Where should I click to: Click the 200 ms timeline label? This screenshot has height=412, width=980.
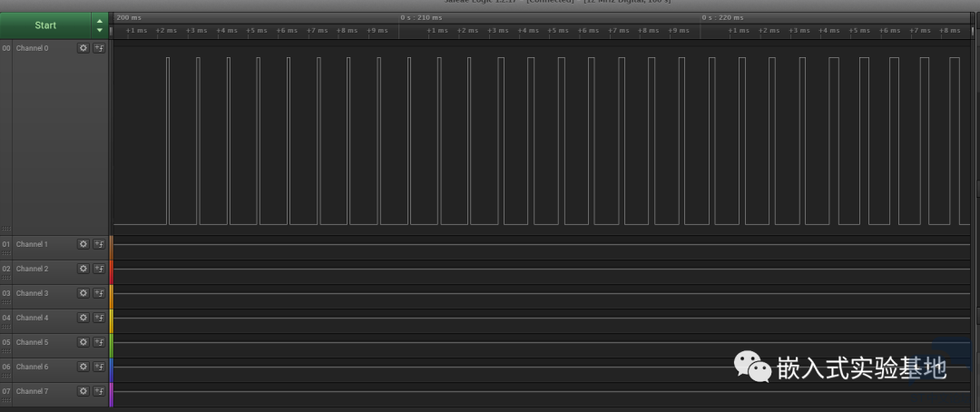[x=129, y=17]
